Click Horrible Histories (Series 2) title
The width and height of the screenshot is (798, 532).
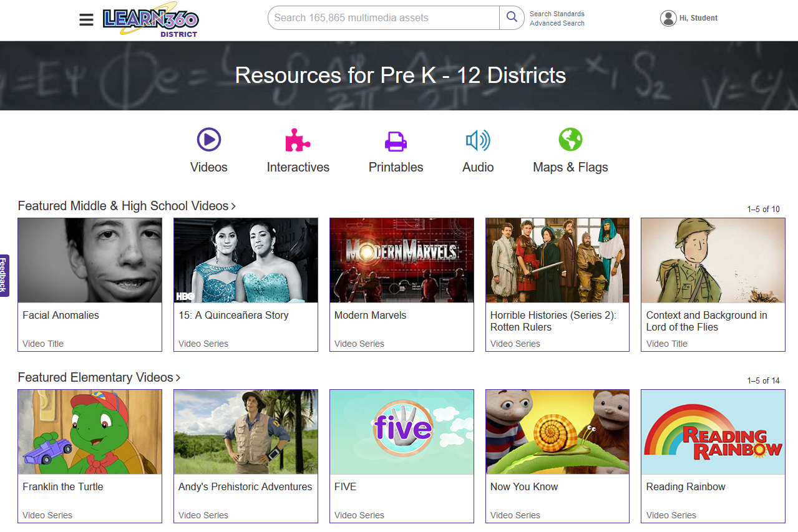pos(553,321)
